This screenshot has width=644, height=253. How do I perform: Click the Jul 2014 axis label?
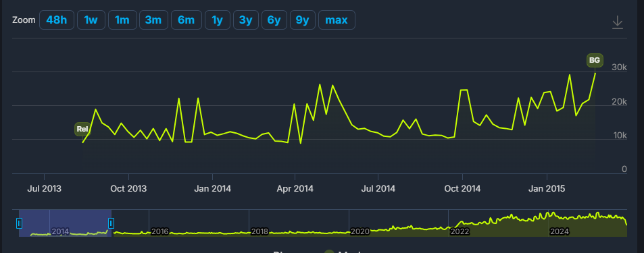tap(378, 189)
